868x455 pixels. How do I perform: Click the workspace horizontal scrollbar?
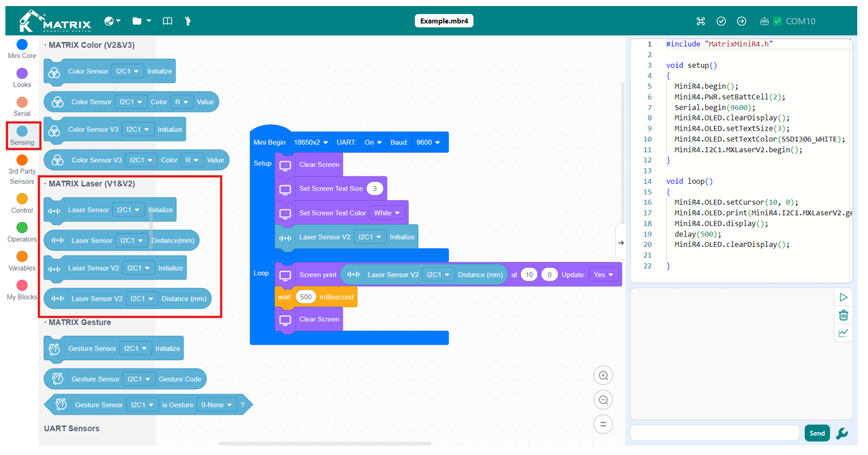click(x=325, y=444)
